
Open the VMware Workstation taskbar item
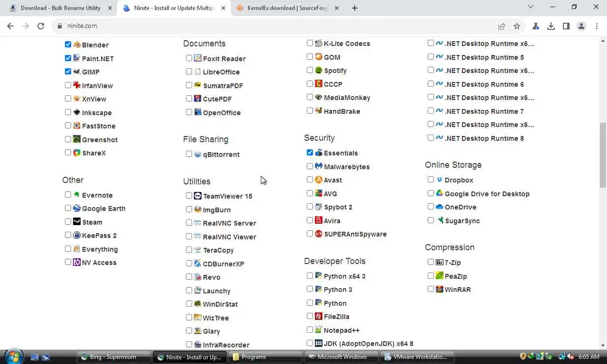coord(417,357)
